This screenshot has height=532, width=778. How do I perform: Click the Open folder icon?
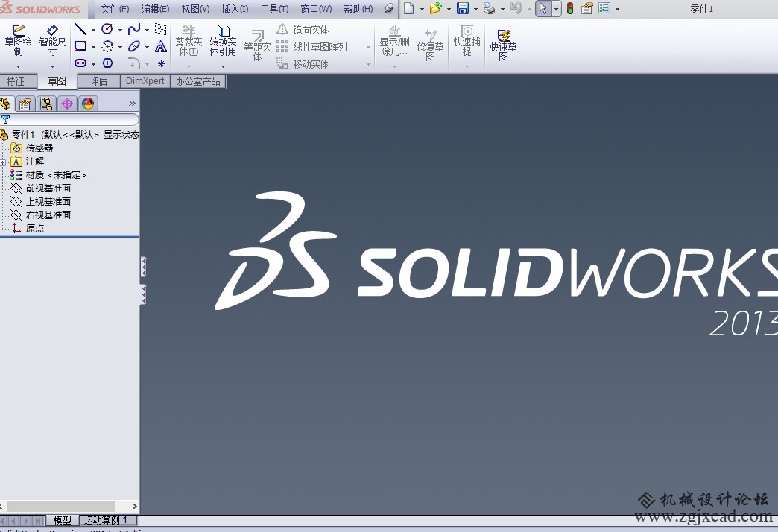pyautogui.click(x=435, y=8)
